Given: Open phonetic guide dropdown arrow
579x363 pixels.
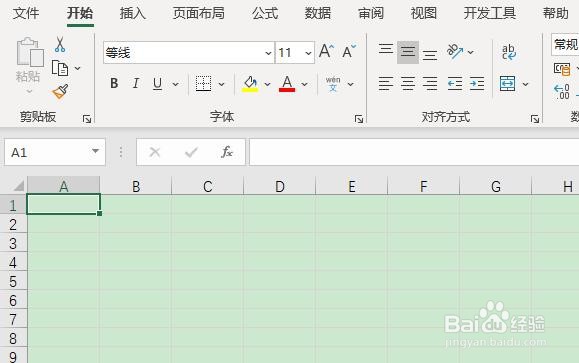Looking at the screenshot, I should tap(351, 85).
